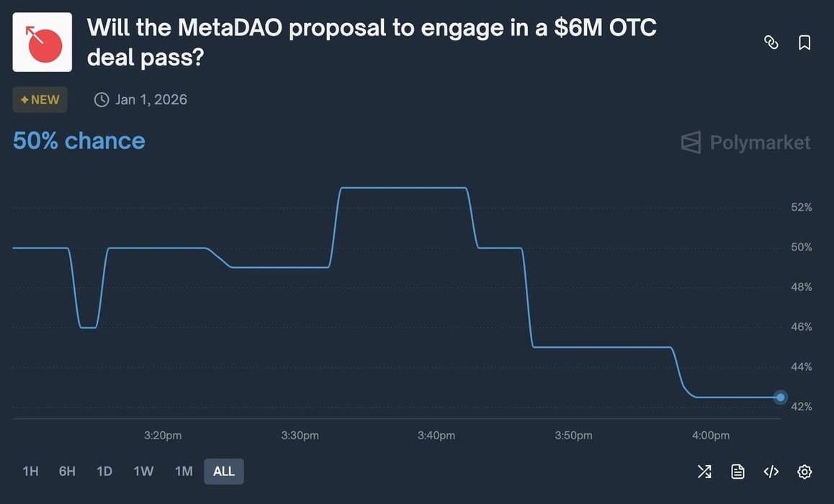Select the 1H time range
834x504 pixels.
[30, 472]
